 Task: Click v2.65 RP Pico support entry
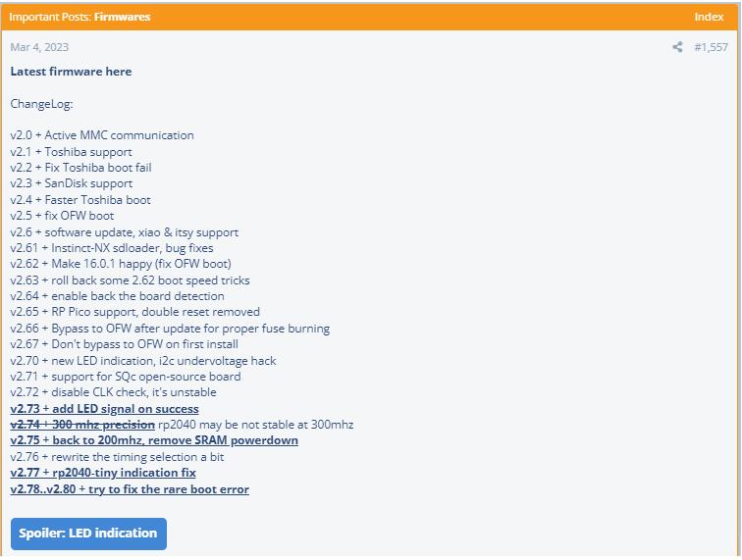pos(134,312)
